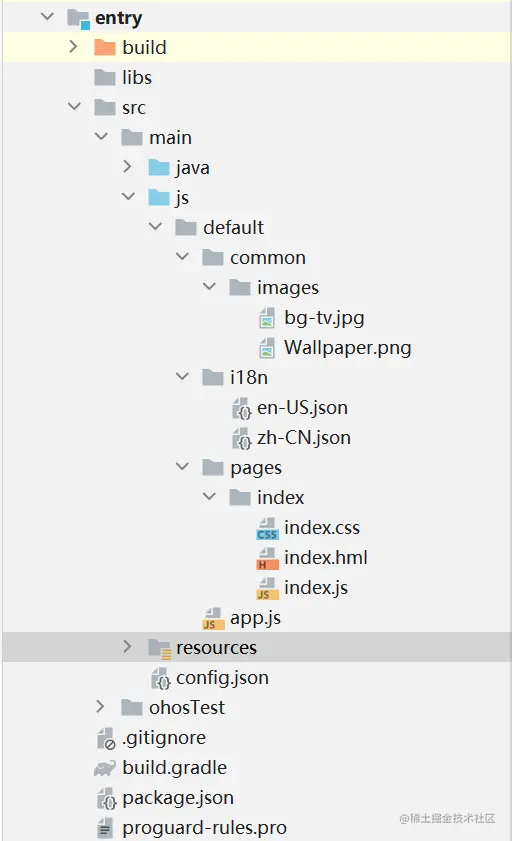
Task: Collapse the images folder chevron
Action: 209,287
